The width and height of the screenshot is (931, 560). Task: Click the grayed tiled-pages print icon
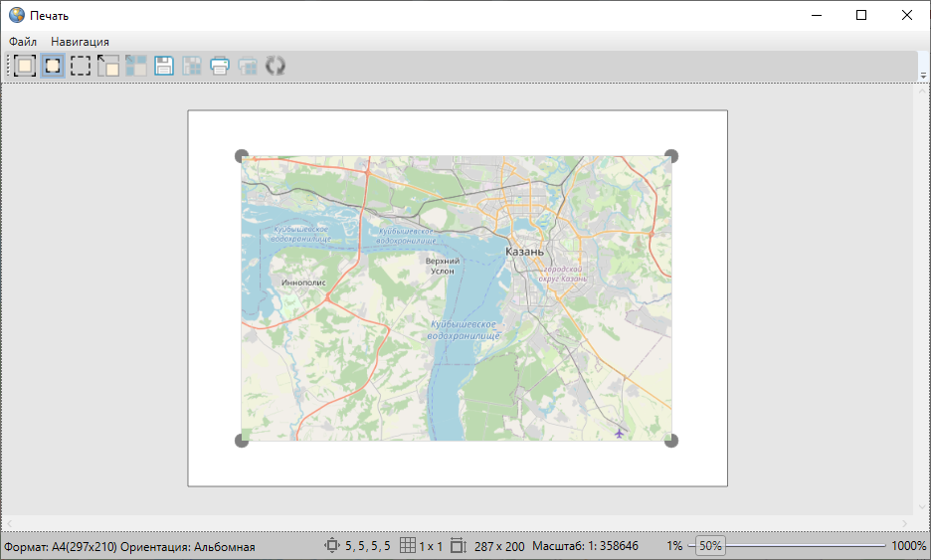pyautogui.click(x=248, y=67)
